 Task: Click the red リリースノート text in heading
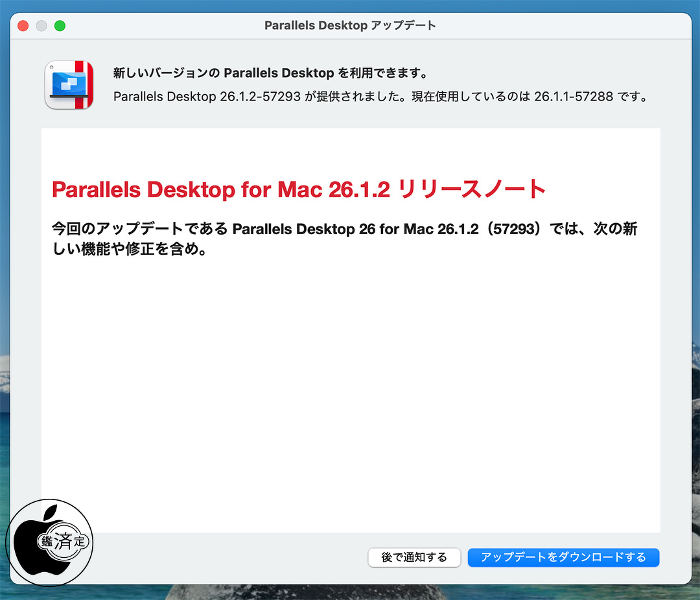pos(471,189)
